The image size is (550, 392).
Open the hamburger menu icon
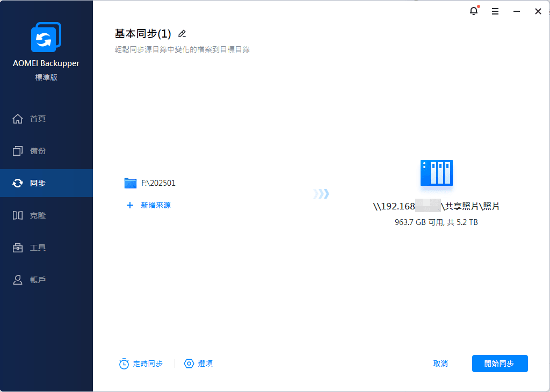click(495, 11)
